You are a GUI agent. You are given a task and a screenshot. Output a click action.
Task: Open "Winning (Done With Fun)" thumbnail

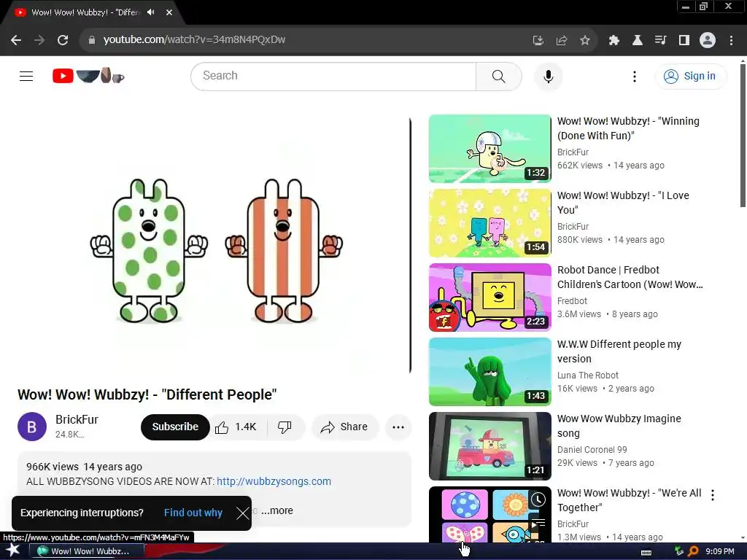[489, 149]
